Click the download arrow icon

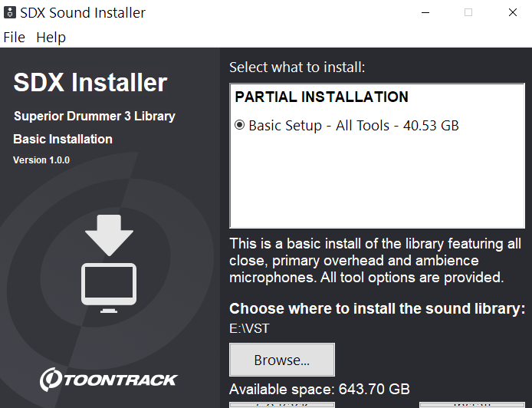point(109,235)
